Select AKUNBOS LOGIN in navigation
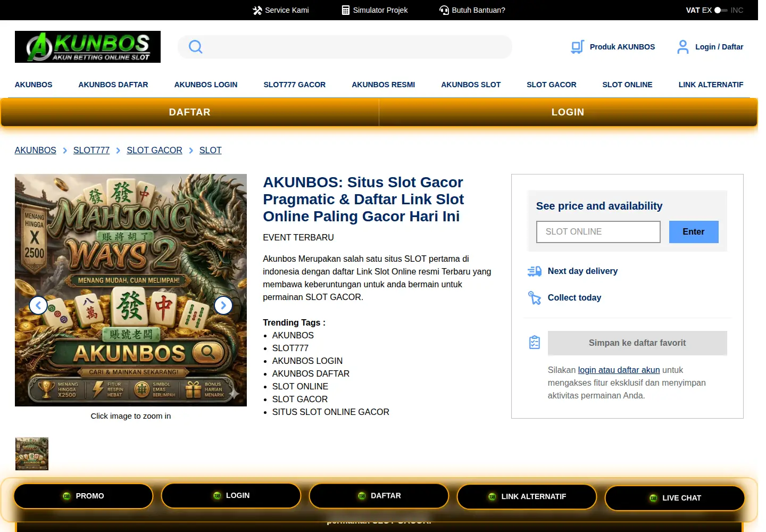 (206, 85)
